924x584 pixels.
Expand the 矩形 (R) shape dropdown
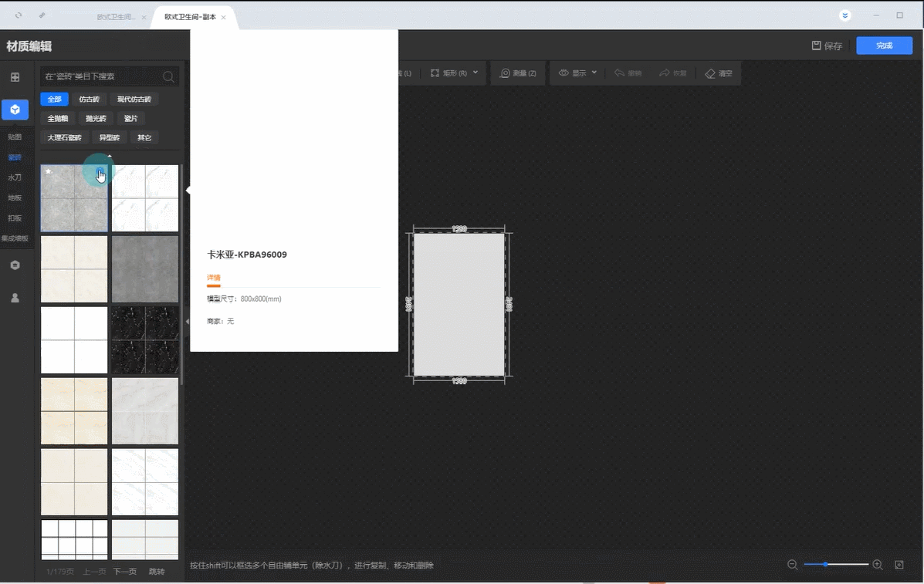(x=454, y=73)
